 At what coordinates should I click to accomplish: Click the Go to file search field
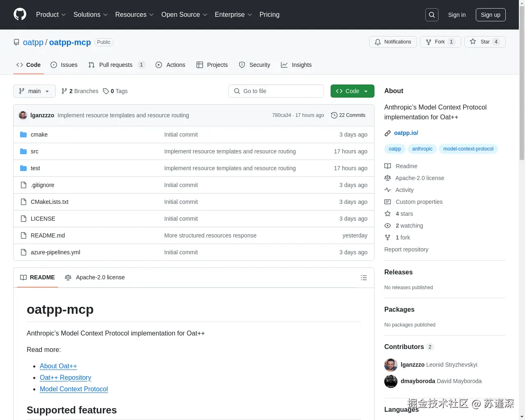(x=276, y=91)
